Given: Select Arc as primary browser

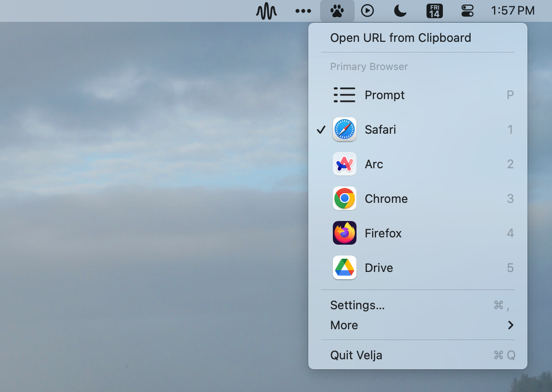Looking at the screenshot, I should pyautogui.click(x=418, y=164).
